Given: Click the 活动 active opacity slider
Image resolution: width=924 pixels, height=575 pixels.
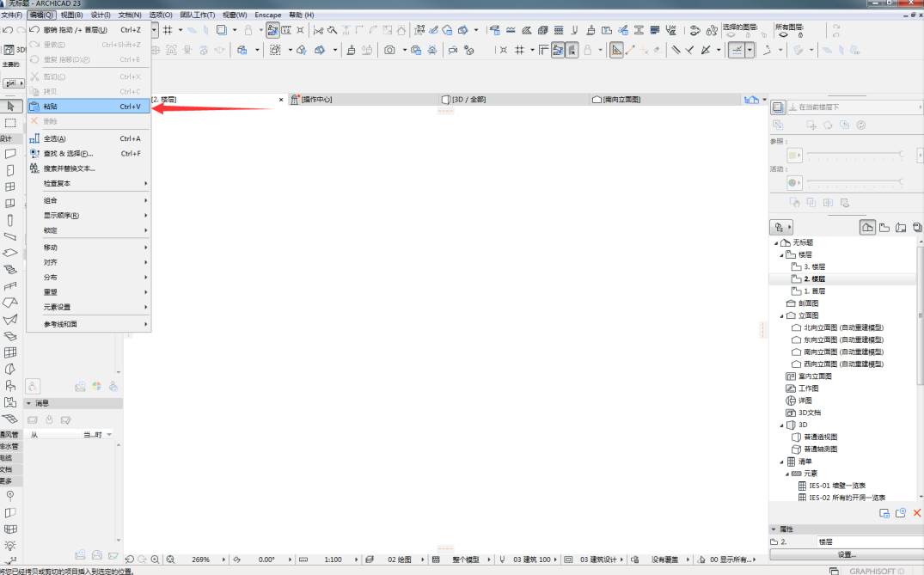Looking at the screenshot, I should 855,181.
